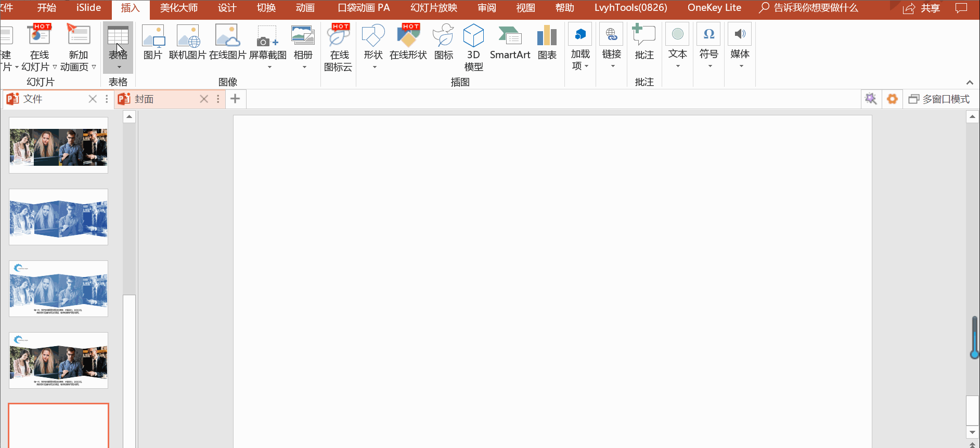Toggle 多窗口模式 multi-window mode
The width and height of the screenshot is (980, 448).
pyautogui.click(x=939, y=99)
